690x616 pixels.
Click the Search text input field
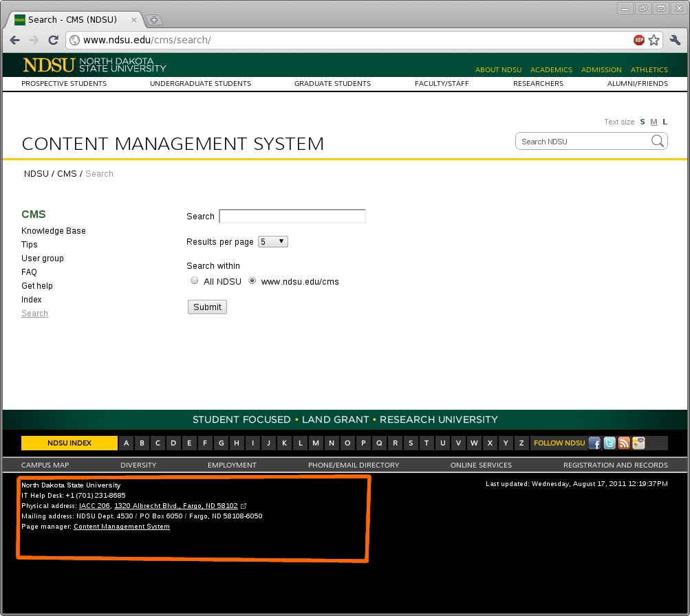[292, 216]
